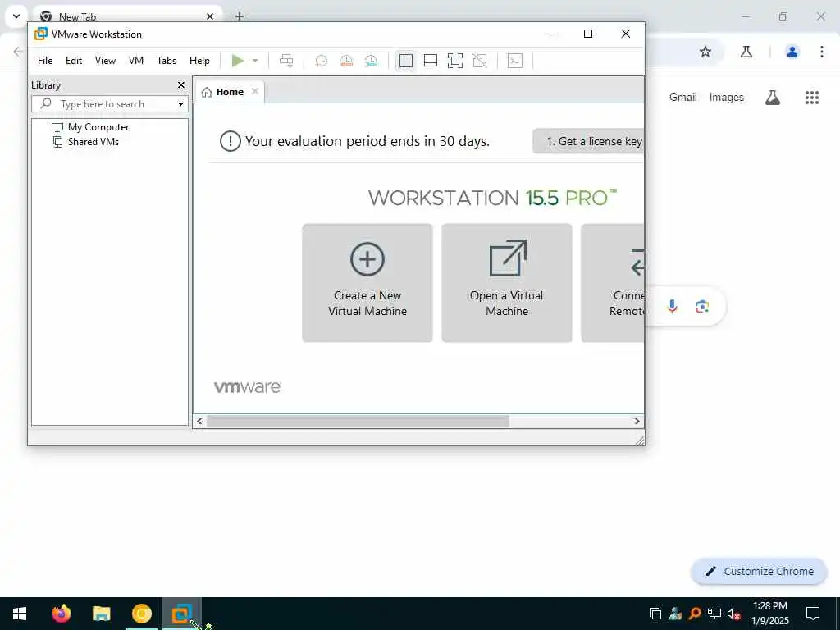The image size is (840, 630).
Task: Bookmark this page with the star icon
Action: (705, 52)
